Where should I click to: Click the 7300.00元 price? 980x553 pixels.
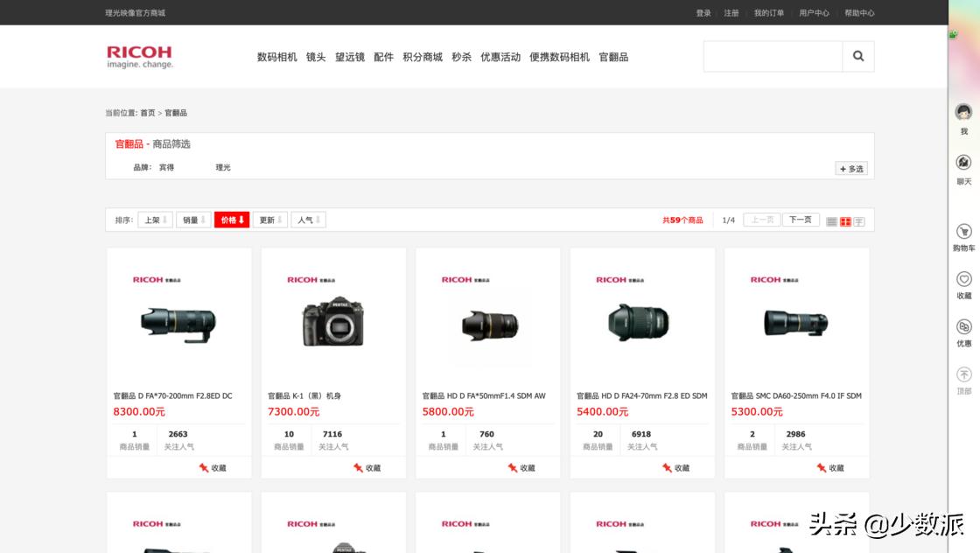(x=293, y=412)
